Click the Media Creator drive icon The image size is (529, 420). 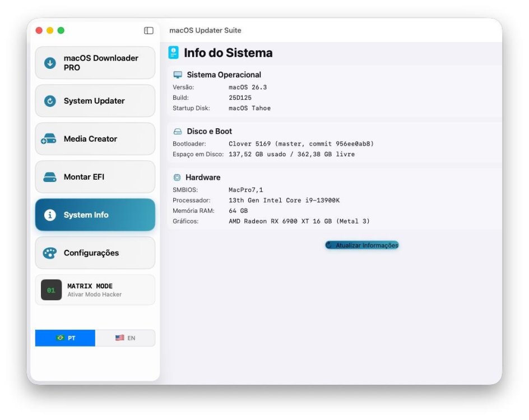point(49,139)
